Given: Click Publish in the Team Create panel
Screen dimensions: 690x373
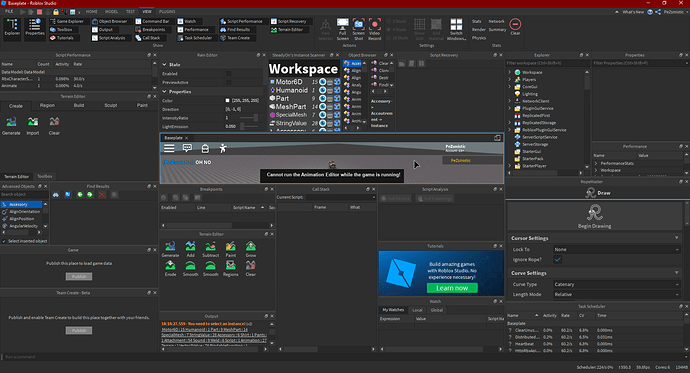Looking at the screenshot, I should click(x=79, y=330).
